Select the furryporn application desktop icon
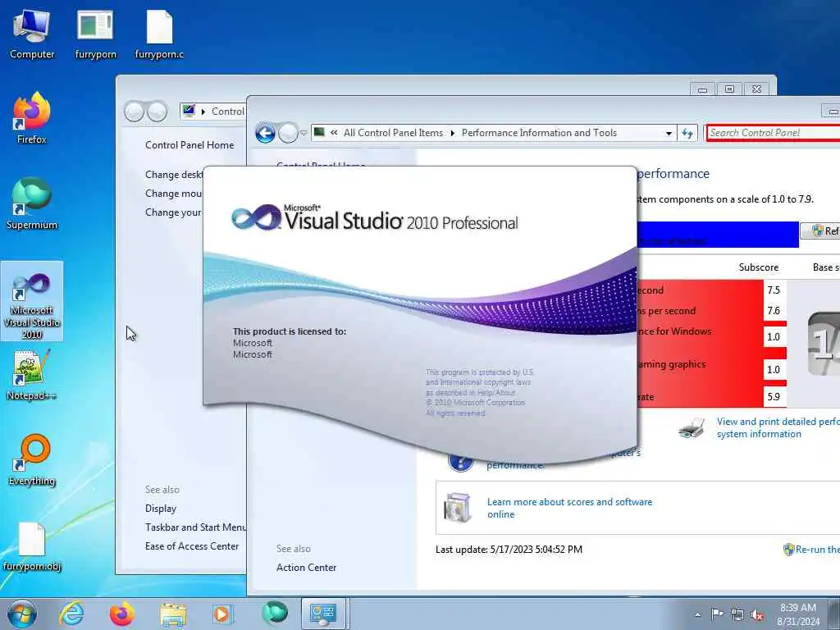 [x=95, y=34]
